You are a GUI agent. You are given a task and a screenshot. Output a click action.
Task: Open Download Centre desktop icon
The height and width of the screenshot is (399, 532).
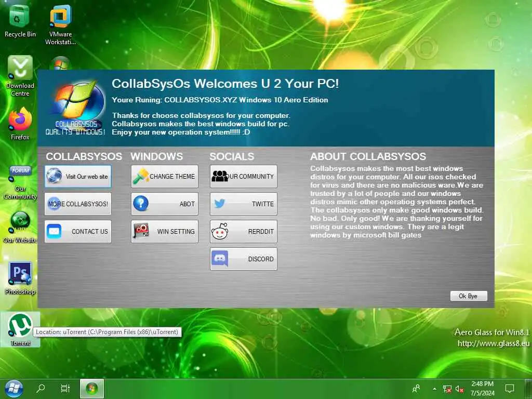[x=20, y=76]
